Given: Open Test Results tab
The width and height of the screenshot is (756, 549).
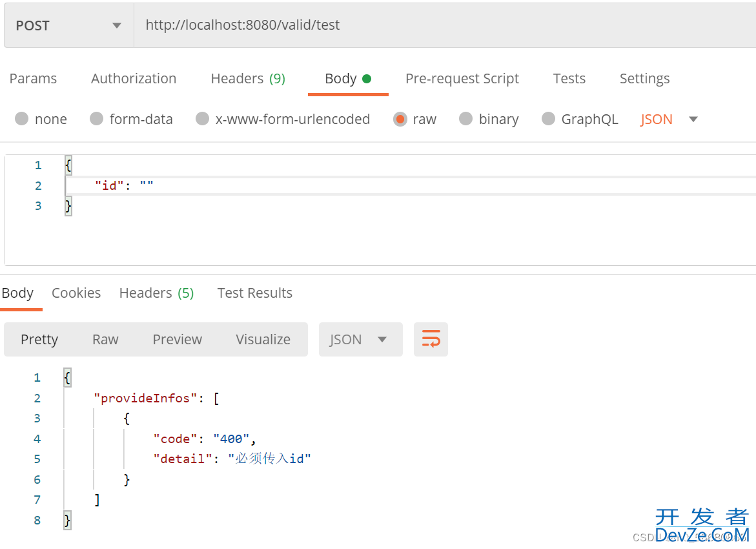Looking at the screenshot, I should click(x=254, y=293).
